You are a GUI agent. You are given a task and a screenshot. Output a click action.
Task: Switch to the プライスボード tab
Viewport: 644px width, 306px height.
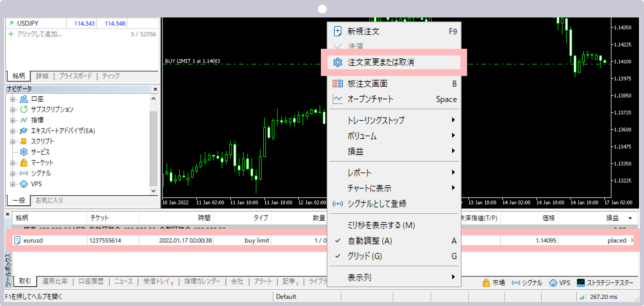[75, 76]
